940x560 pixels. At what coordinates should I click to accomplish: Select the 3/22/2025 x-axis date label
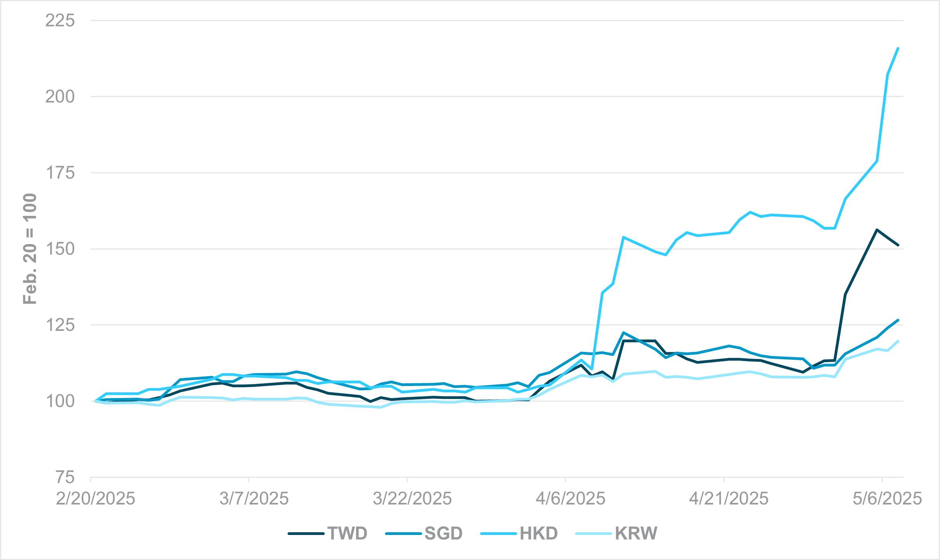pos(412,499)
